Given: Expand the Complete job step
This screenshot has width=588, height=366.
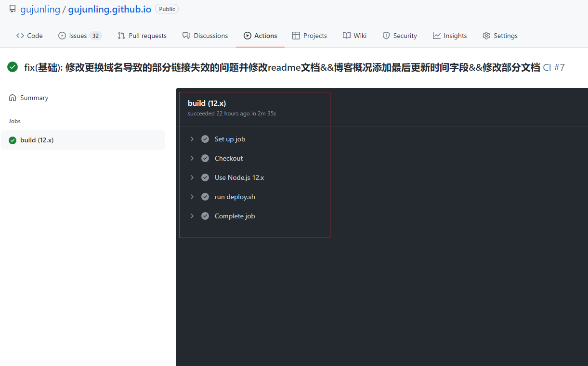Looking at the screenshot, I should (x=192, y=215).
